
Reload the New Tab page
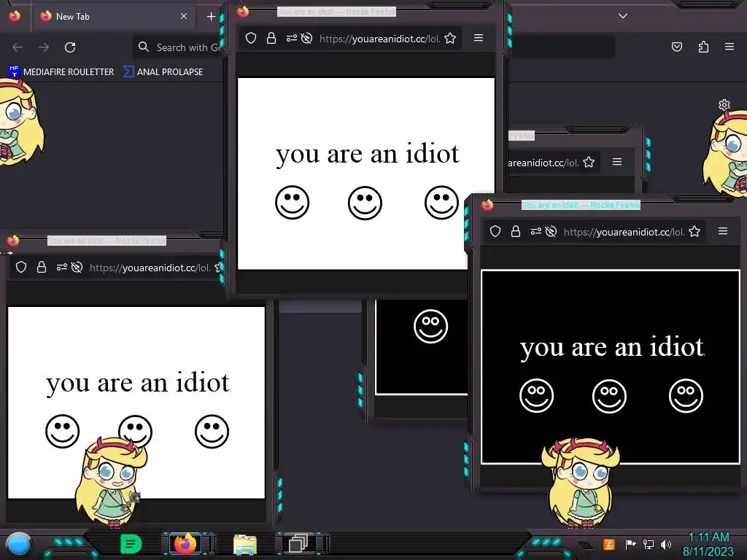pos(70,47)
